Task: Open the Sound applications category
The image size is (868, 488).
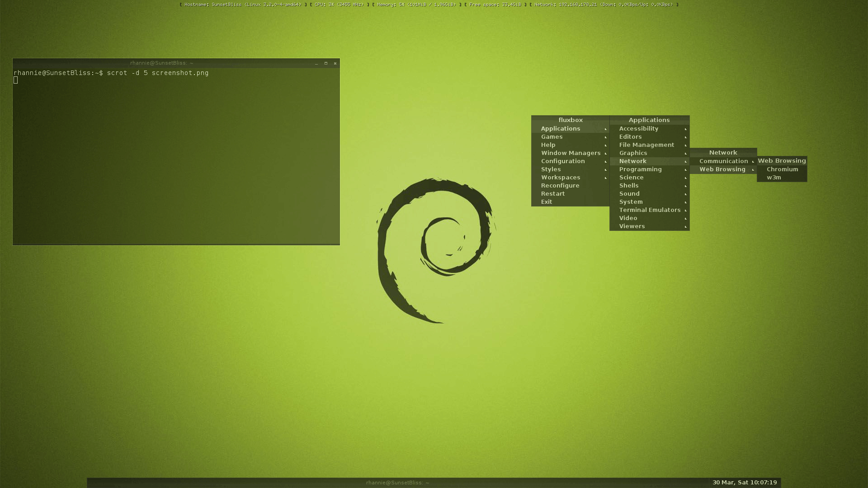Action: tap(629, 194)
